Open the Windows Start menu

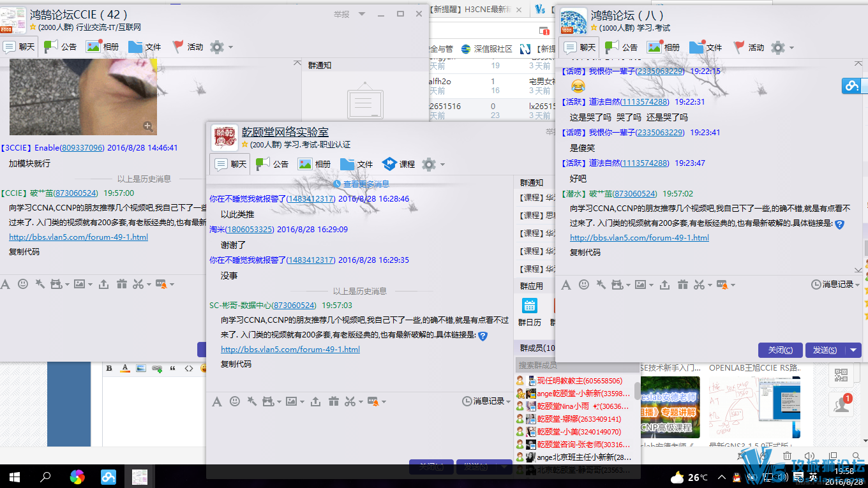tap(15, 477)
